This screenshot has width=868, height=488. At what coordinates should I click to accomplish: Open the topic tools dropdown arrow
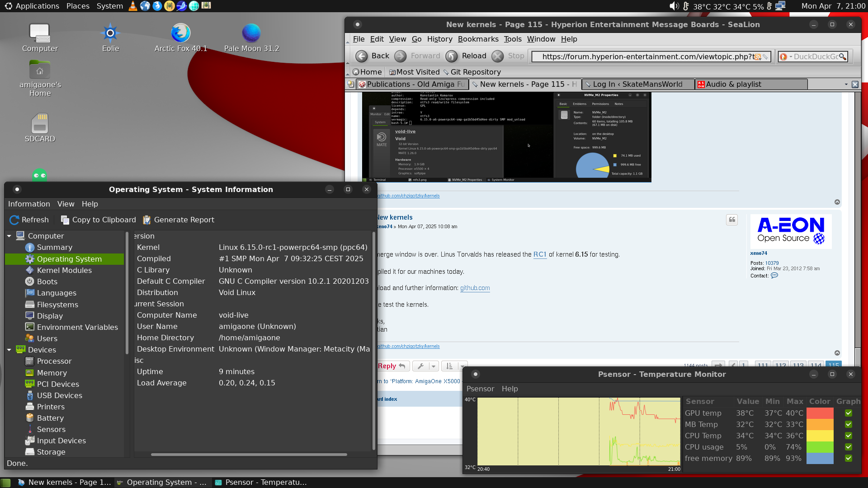[434, 366]
